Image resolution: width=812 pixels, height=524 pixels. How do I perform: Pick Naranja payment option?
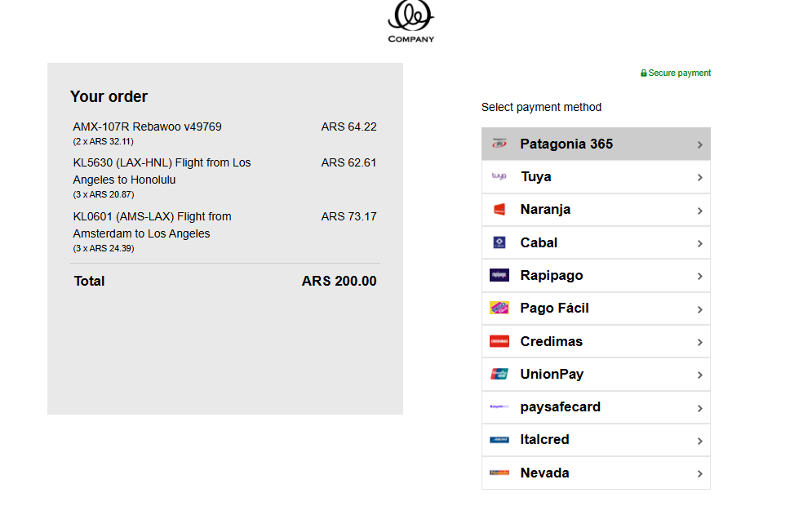(596, 210)
